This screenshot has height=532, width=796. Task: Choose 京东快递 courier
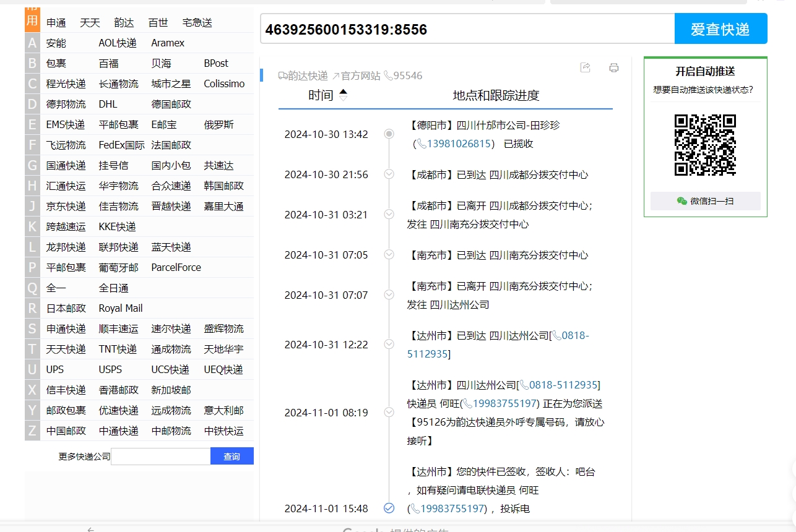pos(66,206)
